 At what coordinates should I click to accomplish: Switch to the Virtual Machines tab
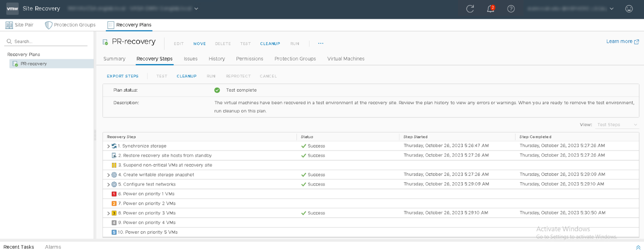346,59
